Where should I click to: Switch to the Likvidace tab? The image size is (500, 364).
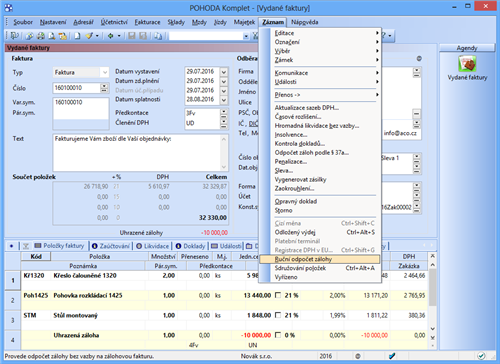coord(153,246)
